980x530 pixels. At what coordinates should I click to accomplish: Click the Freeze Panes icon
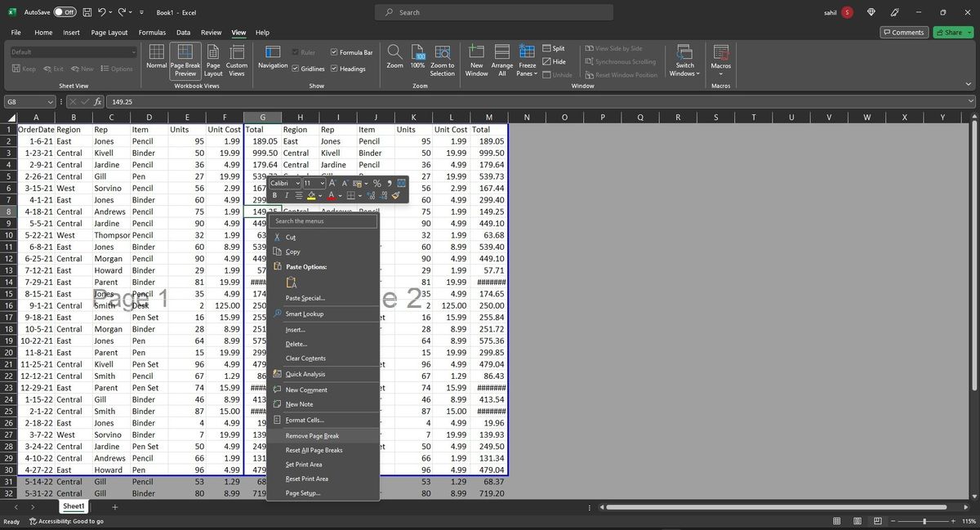tap(528, 51)
